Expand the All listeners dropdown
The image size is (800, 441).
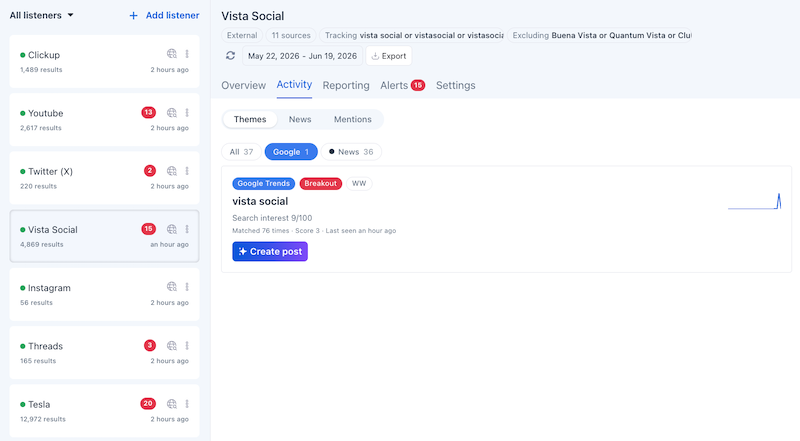click(41, 15)
